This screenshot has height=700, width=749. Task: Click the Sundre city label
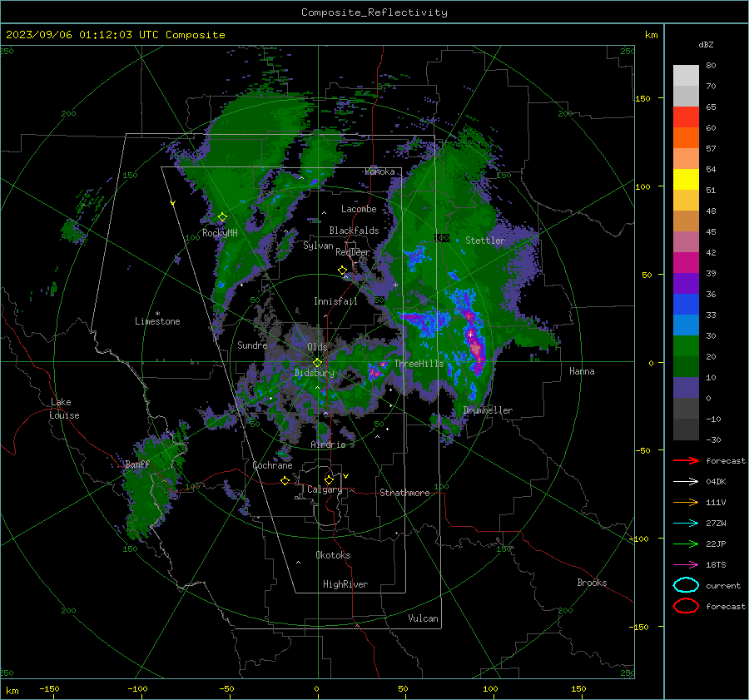pos(252,345)
